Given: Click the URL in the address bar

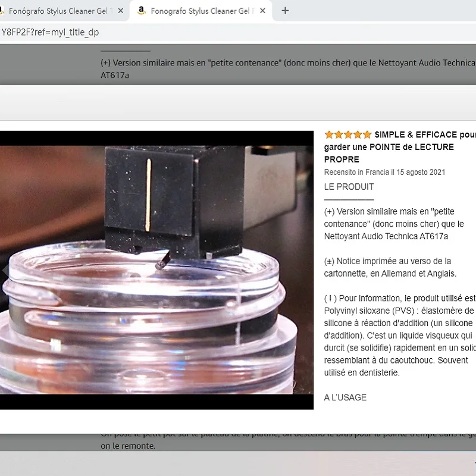Looking at the screenshot, I should [52, 33].
